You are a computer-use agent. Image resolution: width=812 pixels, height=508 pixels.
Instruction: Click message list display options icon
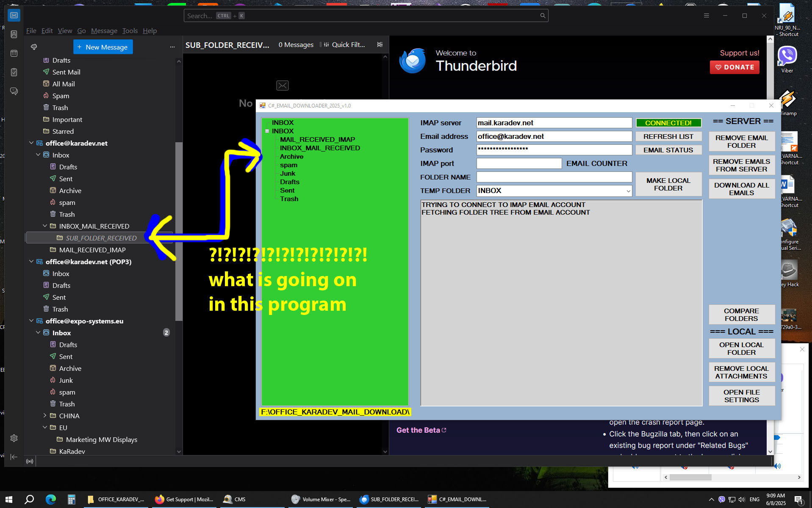pos(380,45)
